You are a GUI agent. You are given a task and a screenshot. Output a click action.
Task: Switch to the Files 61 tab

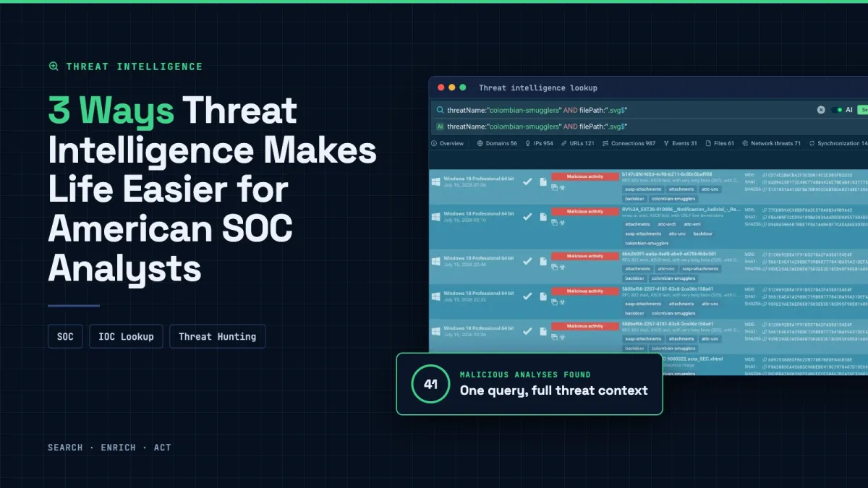point(720,143)
